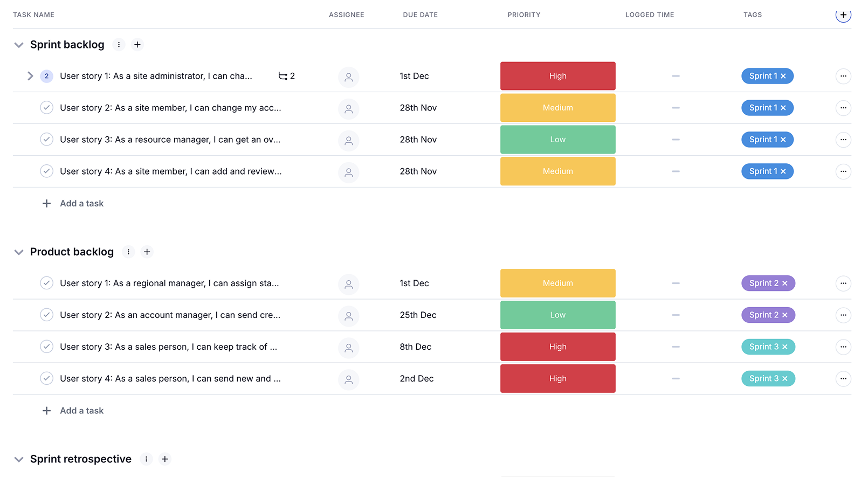Click the add column plus icon
868x499 pixels.
pyautogui.click(x=843, y=15)
